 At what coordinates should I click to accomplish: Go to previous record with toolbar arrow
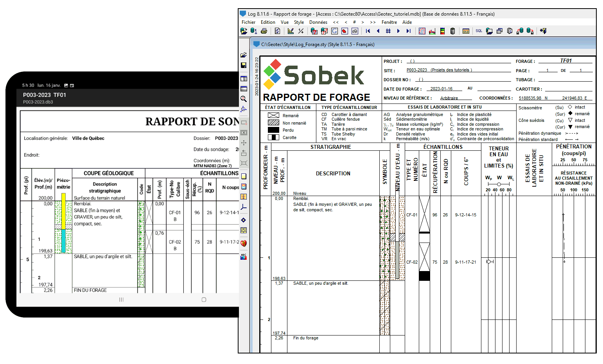[378, 31]
